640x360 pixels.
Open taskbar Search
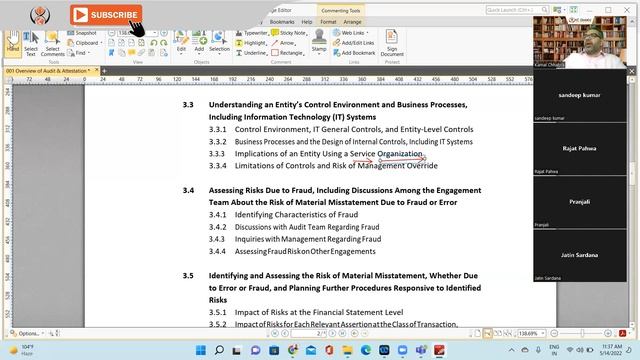pyautogui.click(x=219, y=350)
